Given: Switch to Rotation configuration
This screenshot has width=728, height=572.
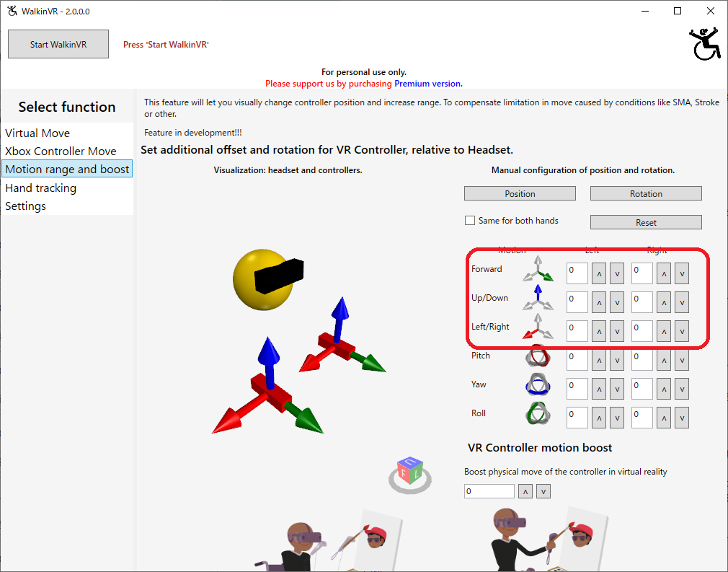Looking at the screenshot, I should click(646, 194).
